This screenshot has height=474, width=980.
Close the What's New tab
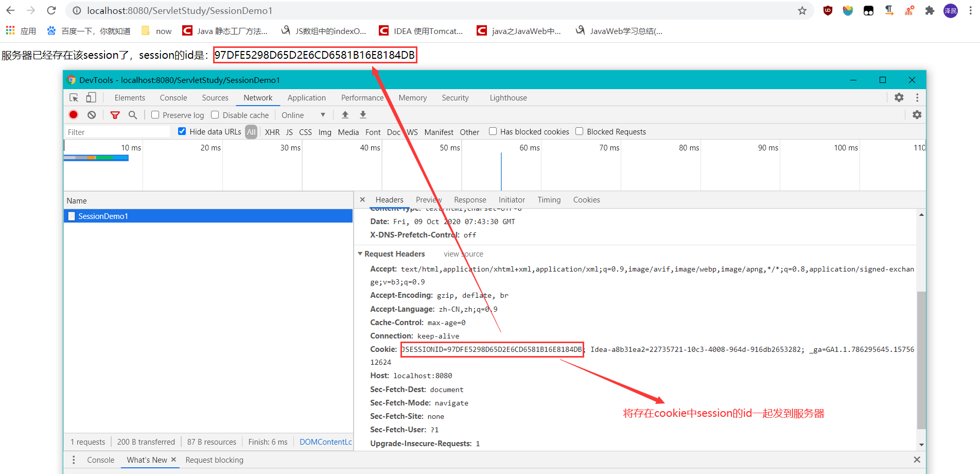pyautogui.click(x=173, y=460)
